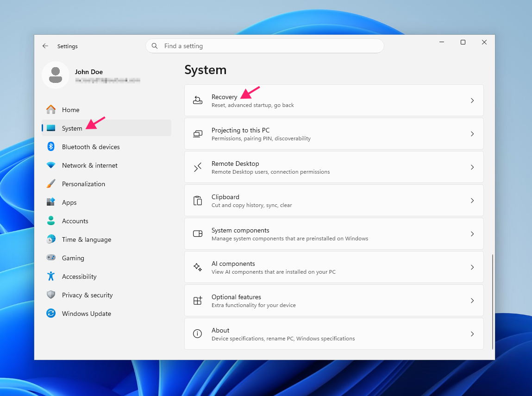
Task: Click the Windows Update sync icon
Action: [51, 313]
